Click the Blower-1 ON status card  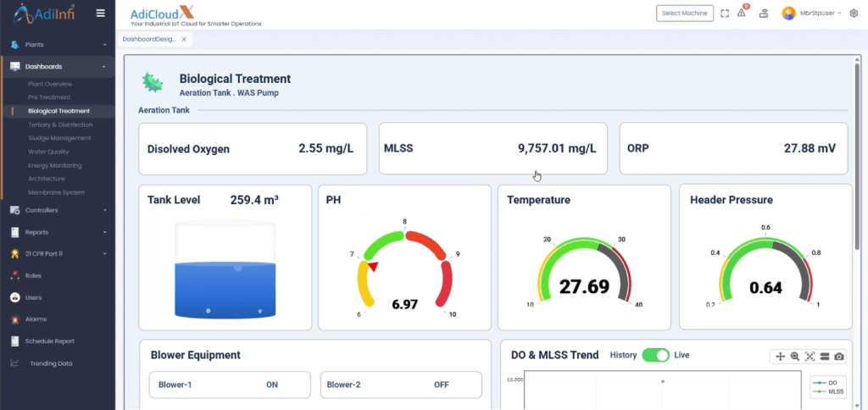(x=230, y=385)
